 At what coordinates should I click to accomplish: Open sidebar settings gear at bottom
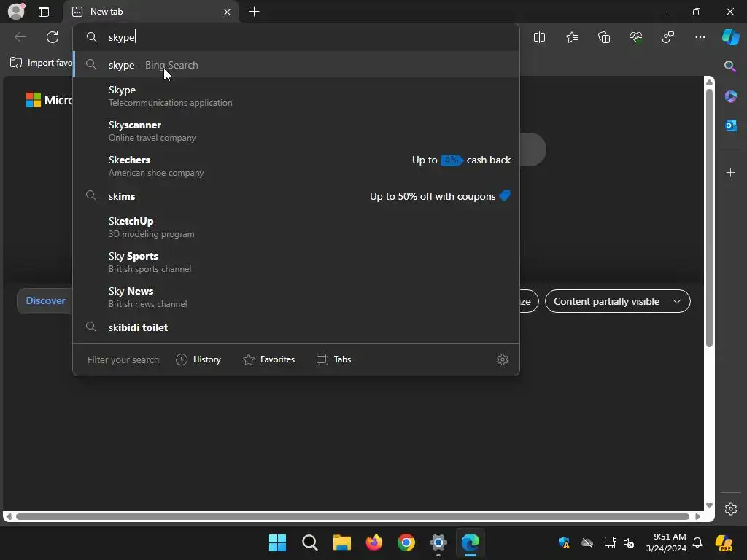(x=731, y=509)
